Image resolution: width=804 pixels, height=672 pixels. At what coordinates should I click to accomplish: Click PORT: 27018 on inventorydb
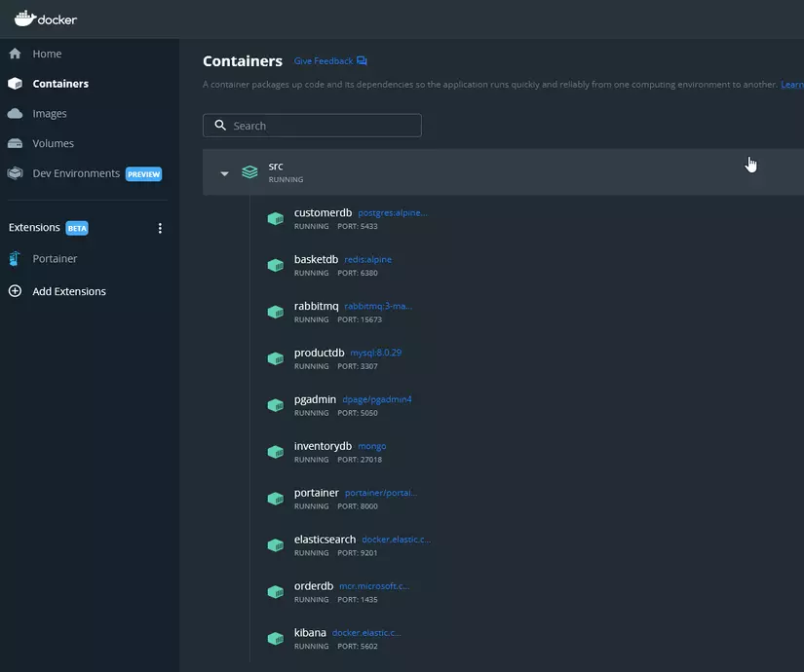360,460
